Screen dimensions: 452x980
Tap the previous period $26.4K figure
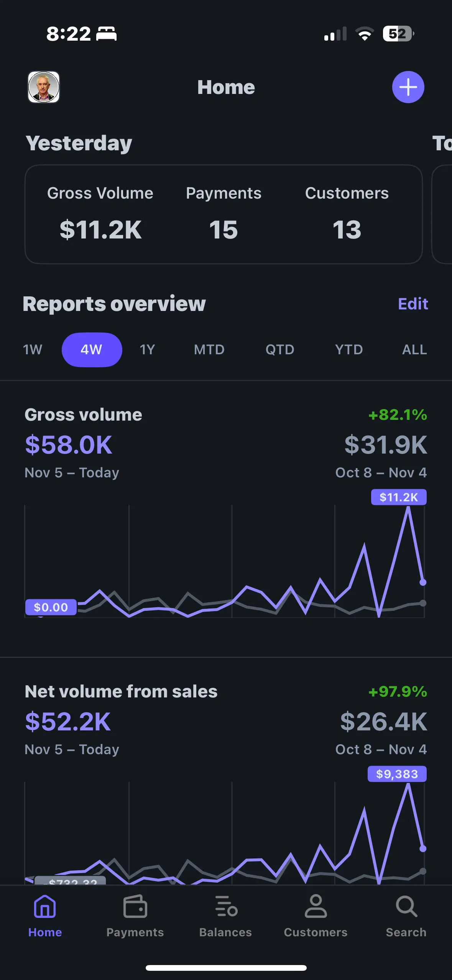384,722
